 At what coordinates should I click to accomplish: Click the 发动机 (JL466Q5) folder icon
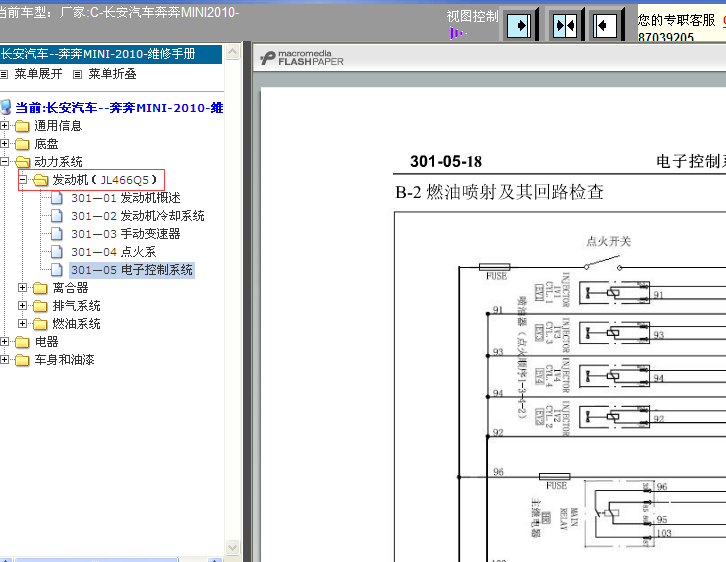tap(40, 180)
